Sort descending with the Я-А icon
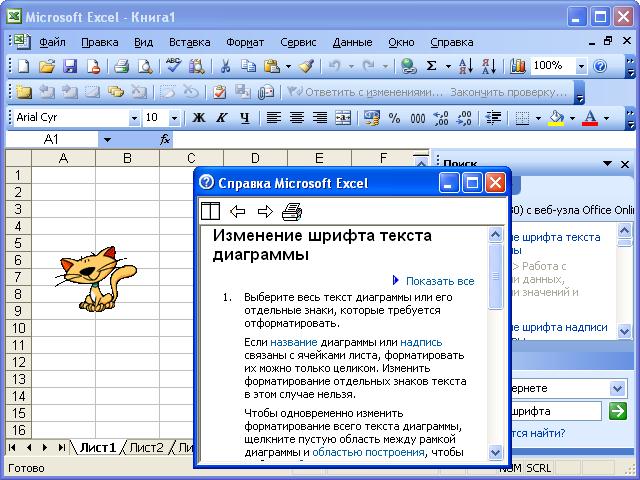This screenshot has width=640, height=480. click(489, 66)
